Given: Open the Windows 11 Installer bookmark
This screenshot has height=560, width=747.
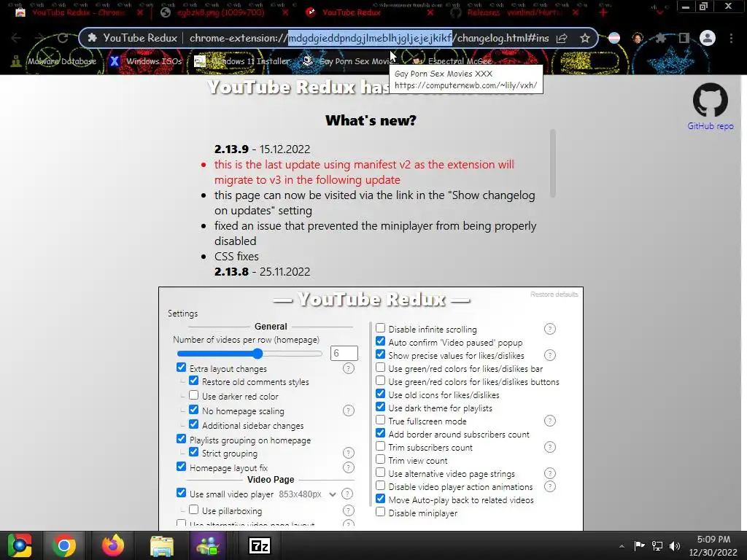Looking at the screenshot, I should point(242,61).
